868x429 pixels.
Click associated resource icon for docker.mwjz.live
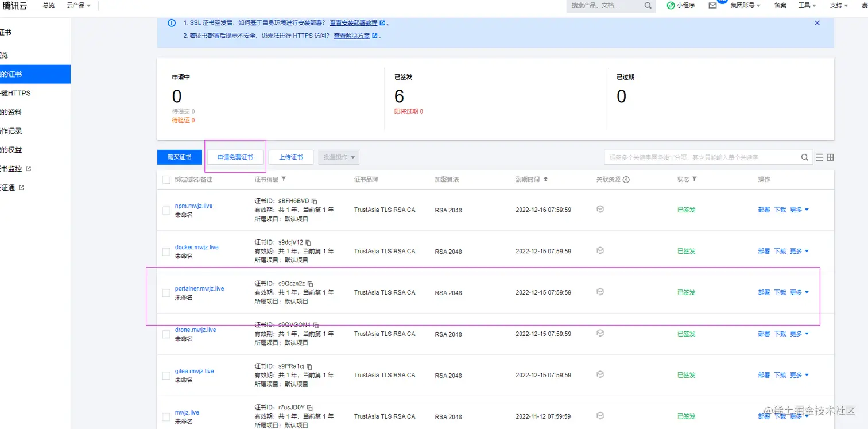click(600, 250)
